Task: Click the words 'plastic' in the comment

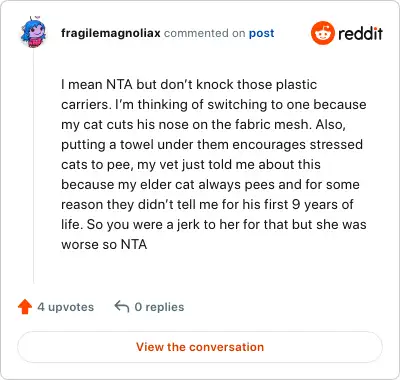Action: tap(296, 85)
